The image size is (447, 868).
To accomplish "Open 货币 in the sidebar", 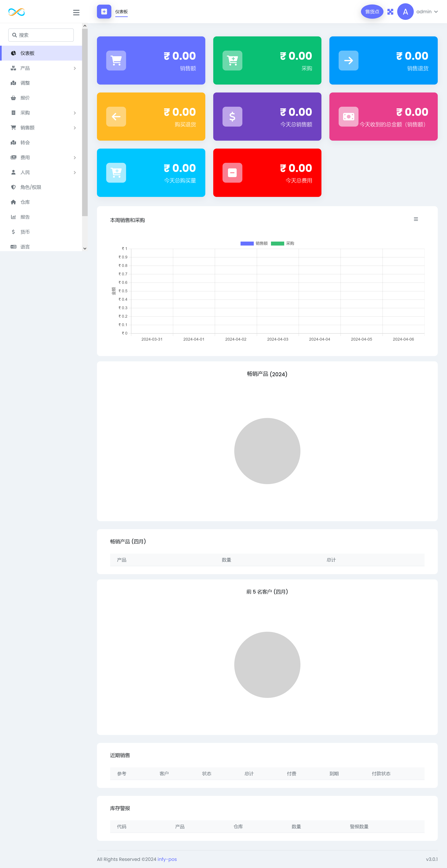I will pyautogui.click(x=41, y=232).
